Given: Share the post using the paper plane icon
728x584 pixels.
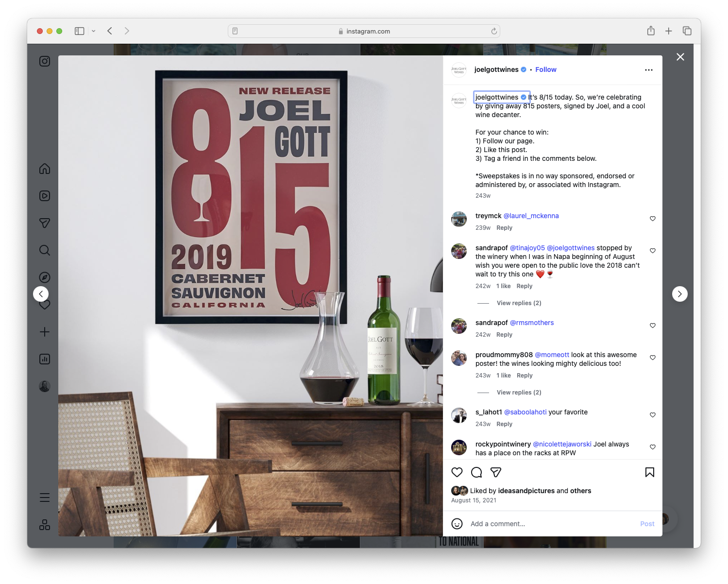Looking at the screenshot, I should 495,472.
